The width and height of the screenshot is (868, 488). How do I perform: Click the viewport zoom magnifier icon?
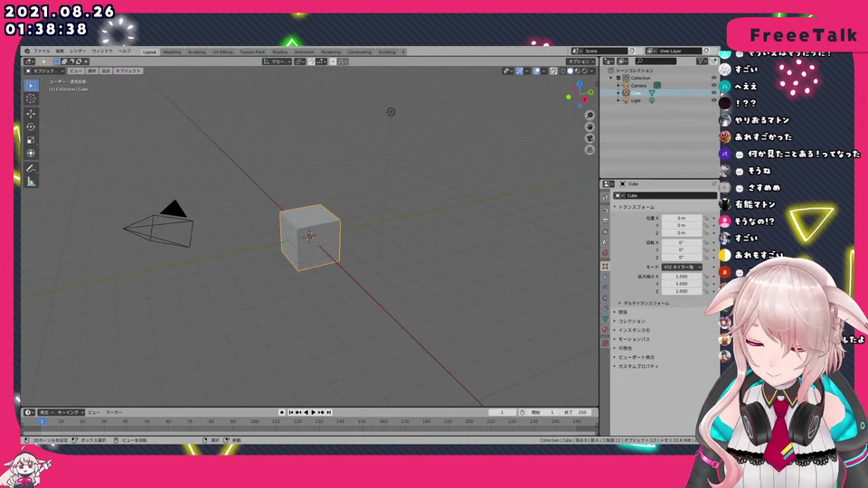(x=590, y=115)
